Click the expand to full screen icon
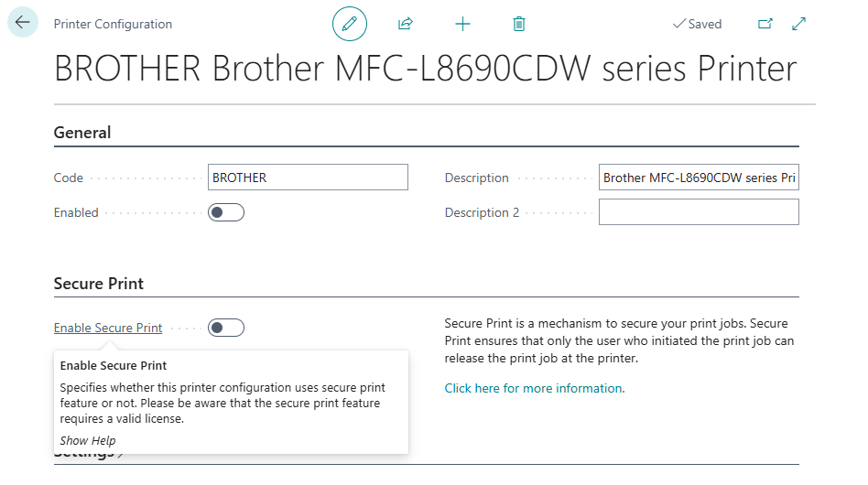 pos(798,24)
